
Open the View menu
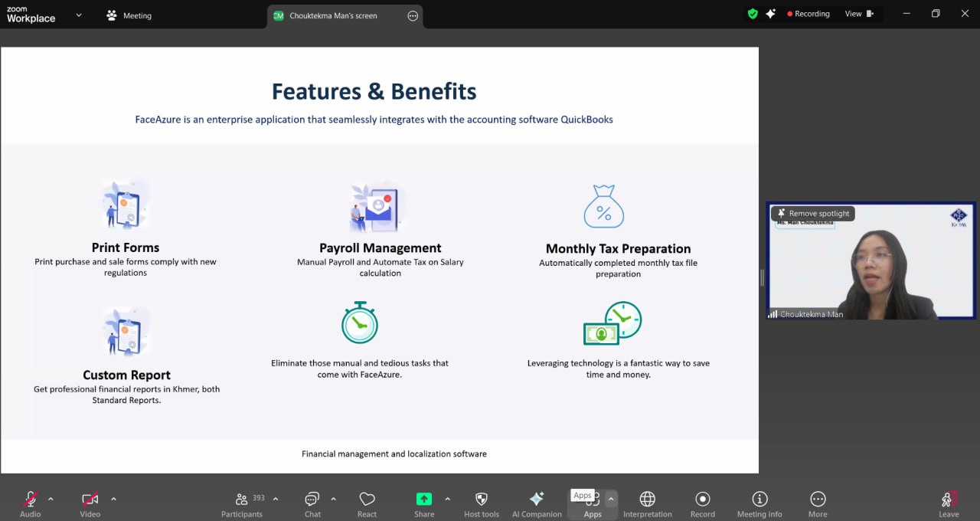pos(858,14)
